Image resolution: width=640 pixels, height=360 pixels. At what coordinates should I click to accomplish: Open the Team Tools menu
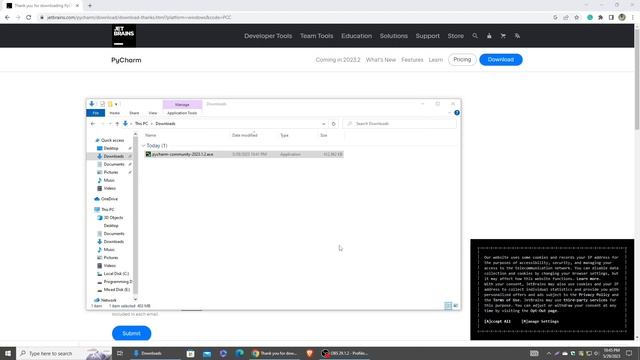click(x=317, y=36)
